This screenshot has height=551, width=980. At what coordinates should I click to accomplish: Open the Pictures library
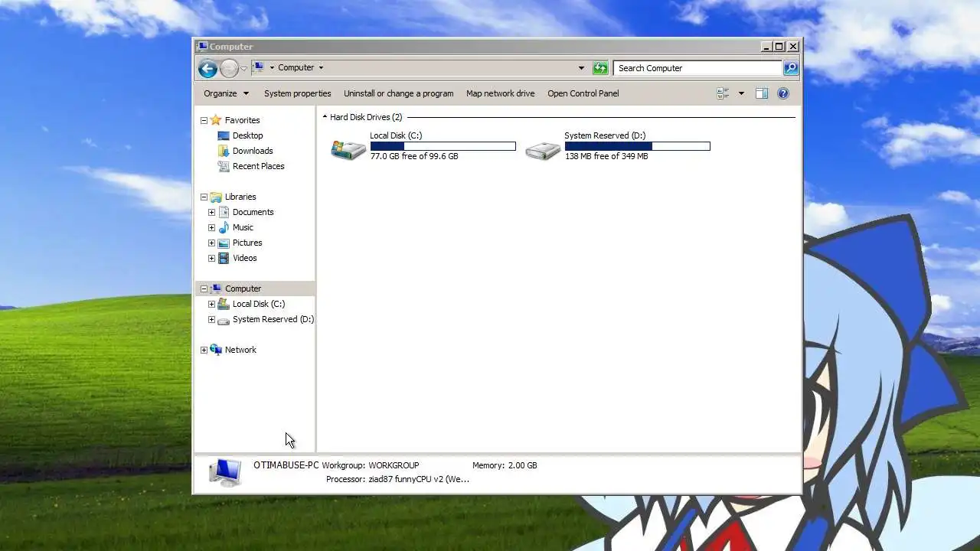click(247, 243)
